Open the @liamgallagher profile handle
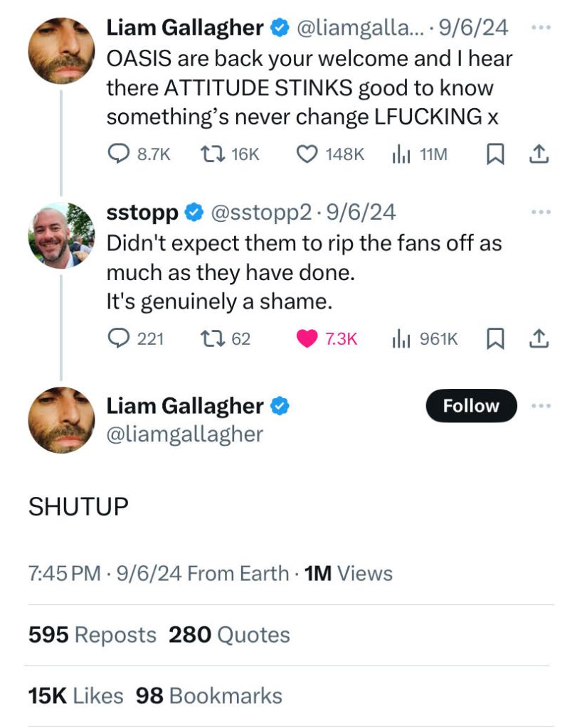Screen dimensions: 582x728 [184, 434]
